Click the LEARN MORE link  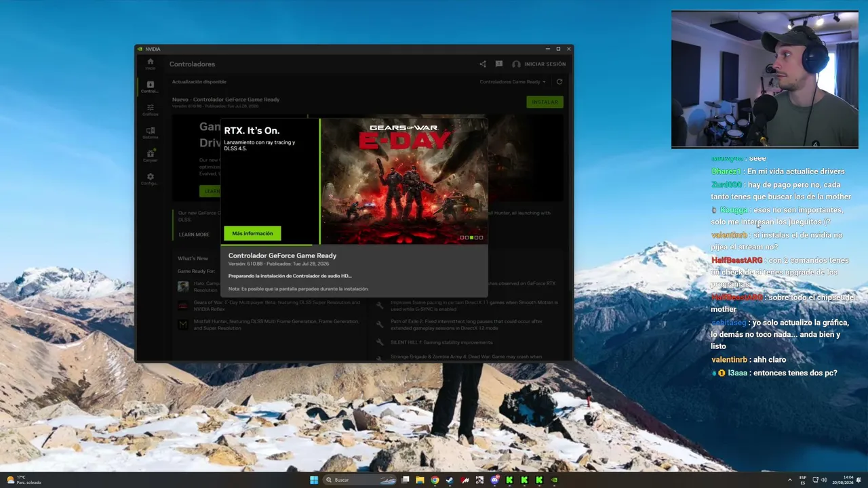click(x=194, y=235)
